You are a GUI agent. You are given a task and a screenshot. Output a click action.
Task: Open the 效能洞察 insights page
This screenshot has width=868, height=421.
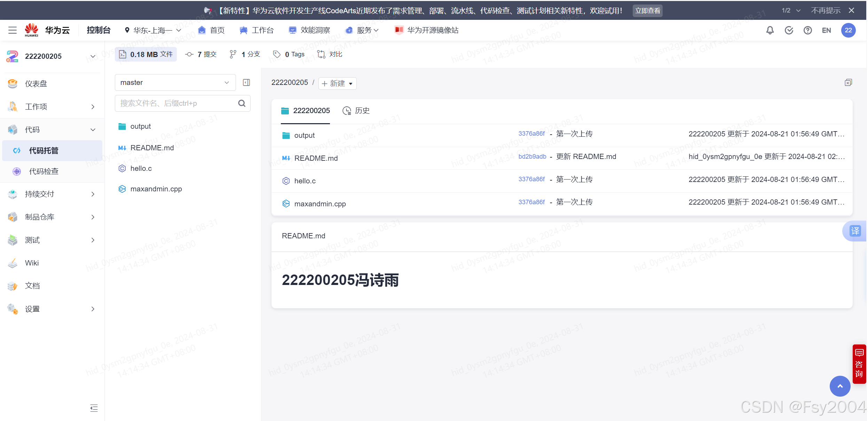(315, 30)
